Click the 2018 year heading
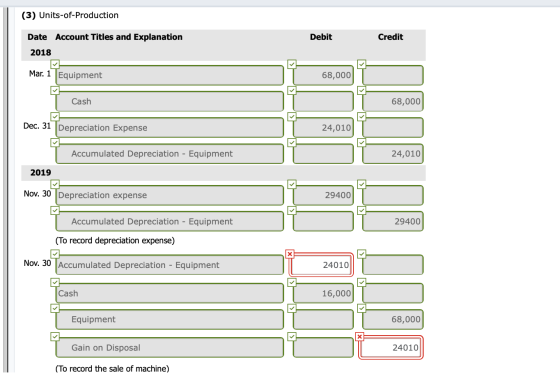 point(41,53)
